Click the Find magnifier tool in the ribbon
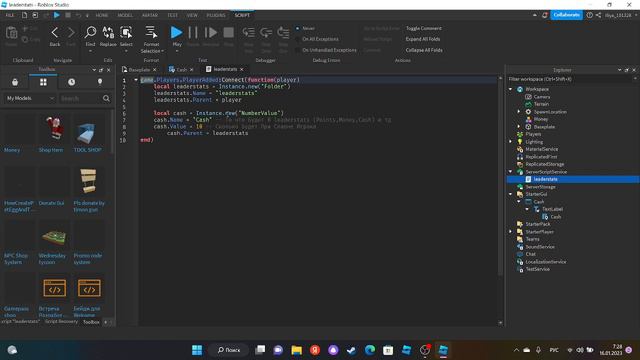640x360 pixels. pos(90,32)
